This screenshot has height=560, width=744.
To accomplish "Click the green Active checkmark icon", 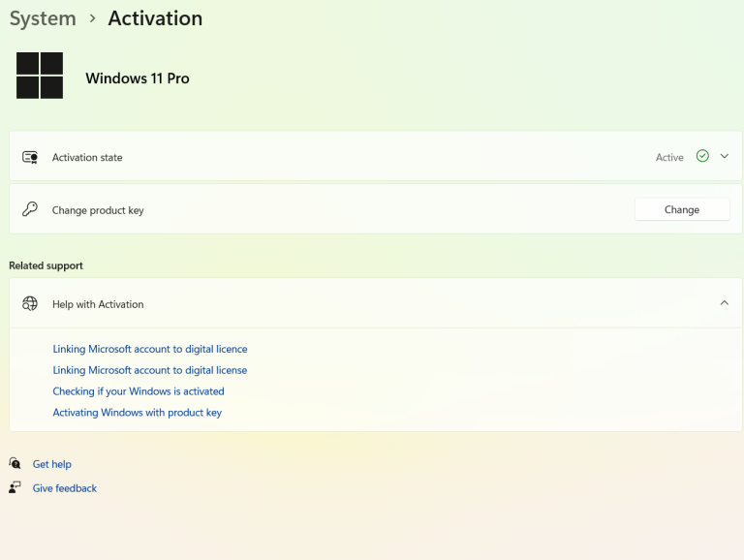I will click(x=702, y=156).
